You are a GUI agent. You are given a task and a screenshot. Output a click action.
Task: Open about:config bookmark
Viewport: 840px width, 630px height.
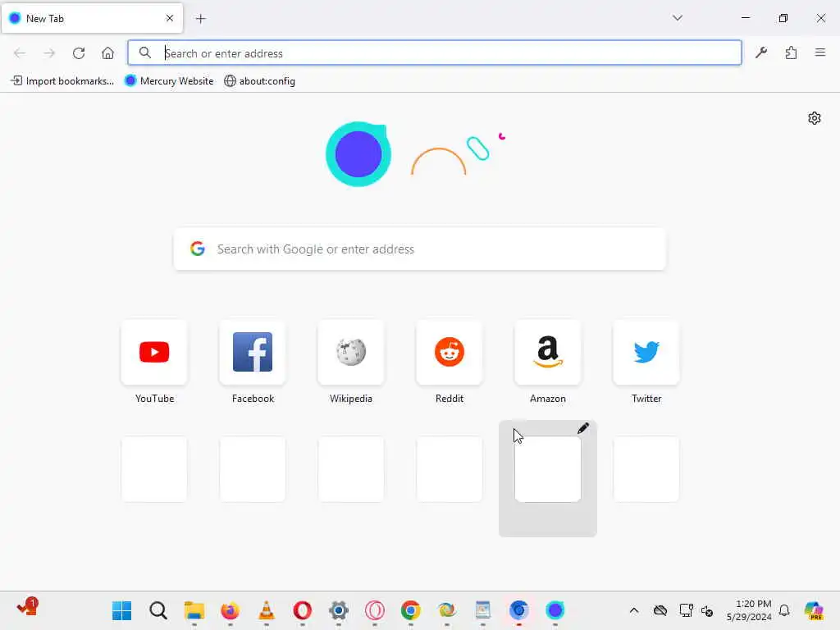tap(260, 81)
